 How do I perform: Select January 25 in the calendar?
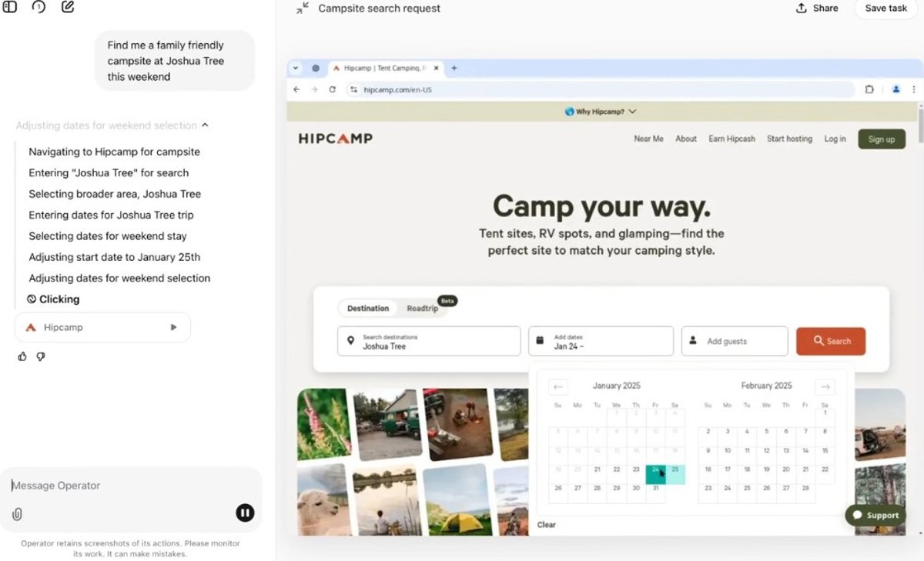675,469
